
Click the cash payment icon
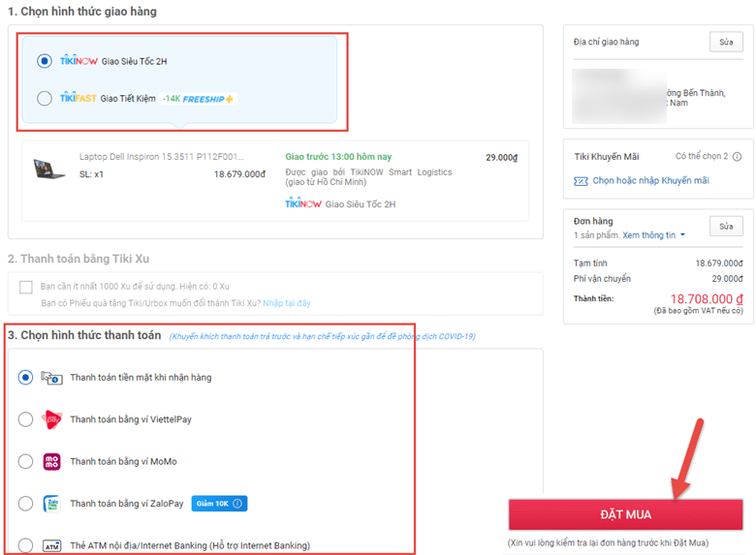click(51, 377)
